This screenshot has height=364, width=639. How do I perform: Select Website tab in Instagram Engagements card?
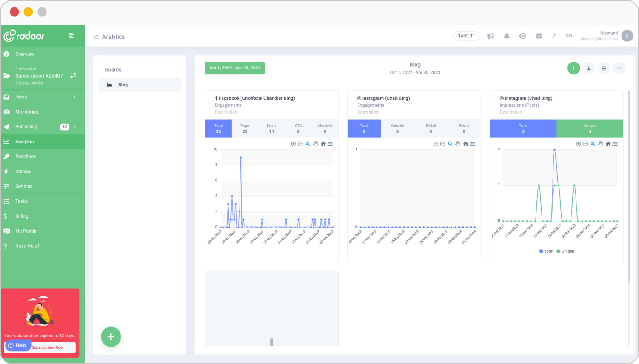click(x=397, y=129)
